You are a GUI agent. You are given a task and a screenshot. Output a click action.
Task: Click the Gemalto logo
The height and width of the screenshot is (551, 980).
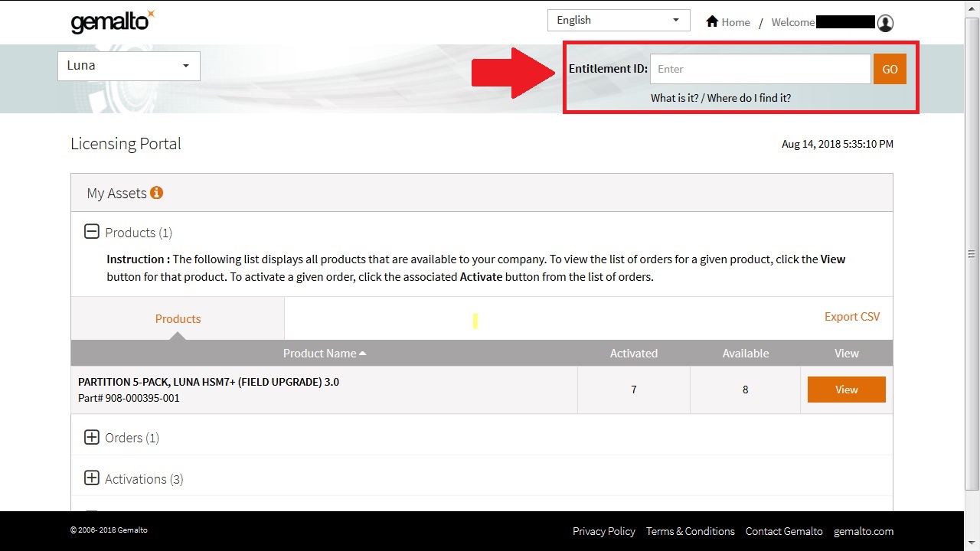point(113,22)
